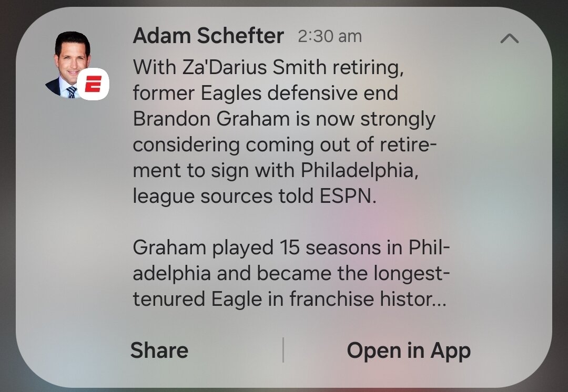Tap the truncated ellipsis after "histor"

440,301
